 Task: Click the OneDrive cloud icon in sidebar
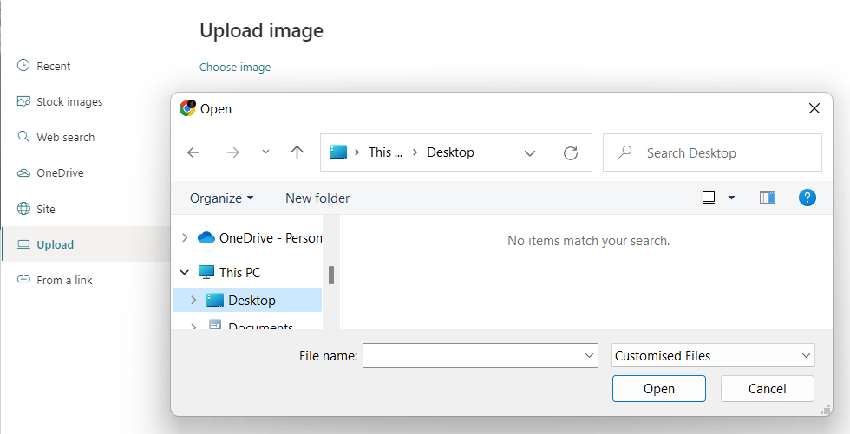pos(23,173)
